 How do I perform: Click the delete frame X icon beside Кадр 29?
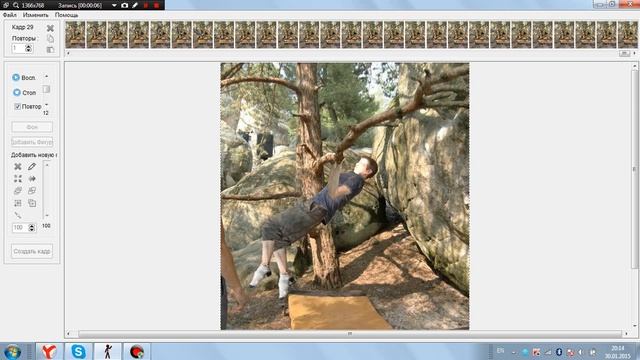(x=50, y=28)
